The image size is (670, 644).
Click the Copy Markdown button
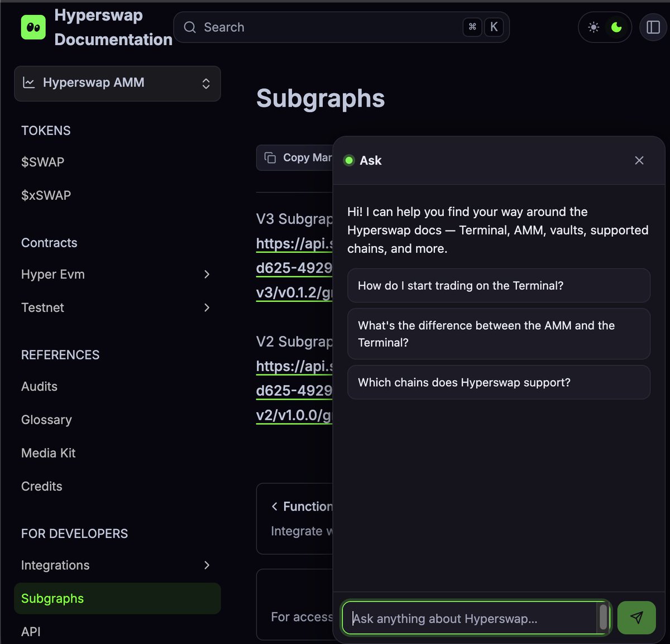pos(294,158)
